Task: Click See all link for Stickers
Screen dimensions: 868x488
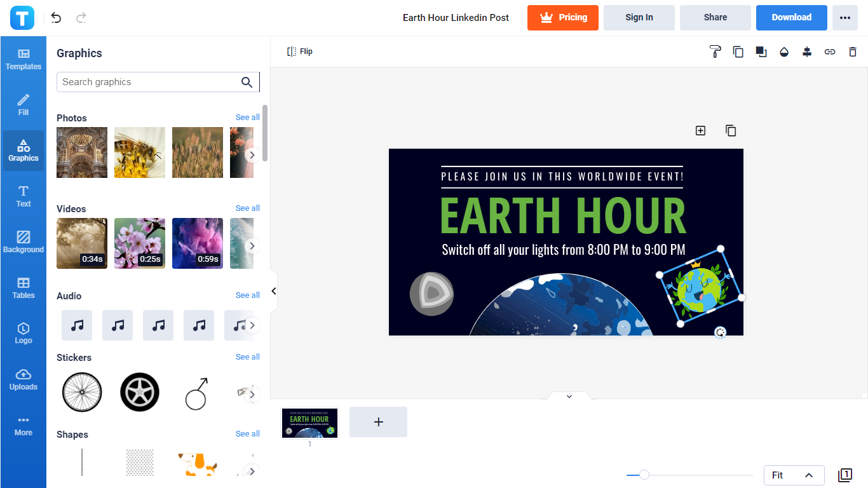Action: click(x=247, y=357)
